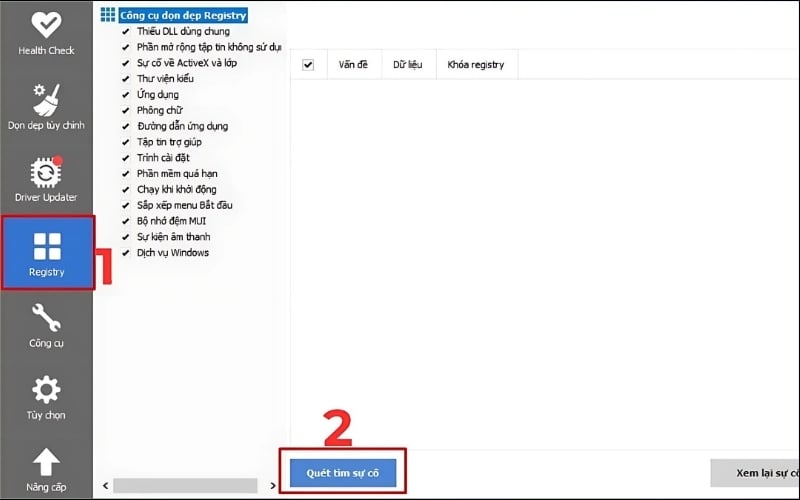Click the horizontal scrollbar thumb under list
800x500 pixels.
point(185,486)
